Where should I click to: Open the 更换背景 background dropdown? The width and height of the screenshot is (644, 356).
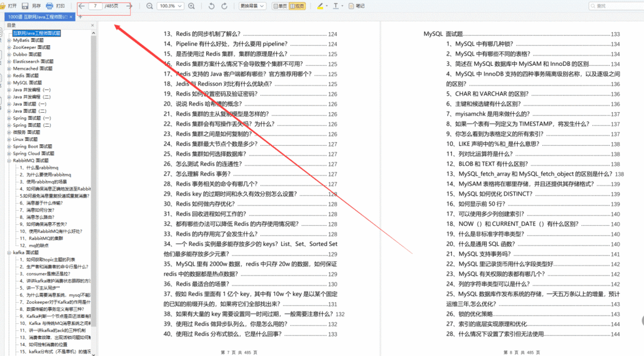(x=253, y=6)
